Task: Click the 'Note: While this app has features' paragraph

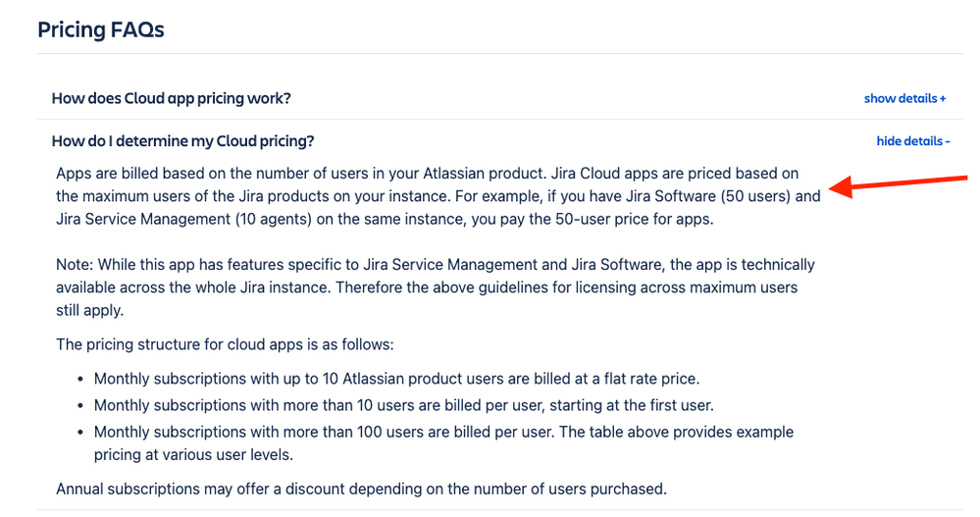Action: [x=435, y=287]
